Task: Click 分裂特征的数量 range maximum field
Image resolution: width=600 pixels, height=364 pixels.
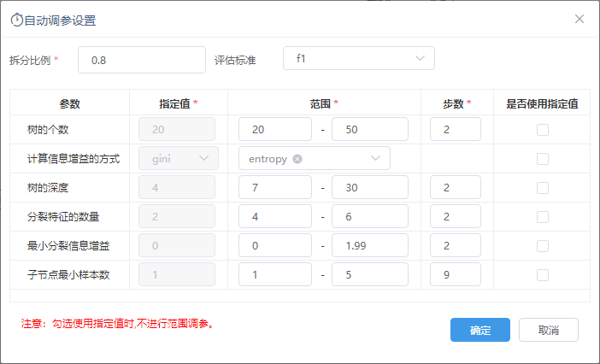Action: 370,216
